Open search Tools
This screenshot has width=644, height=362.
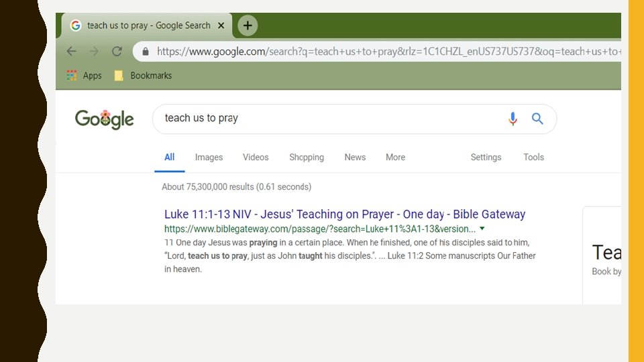point(533,157)
